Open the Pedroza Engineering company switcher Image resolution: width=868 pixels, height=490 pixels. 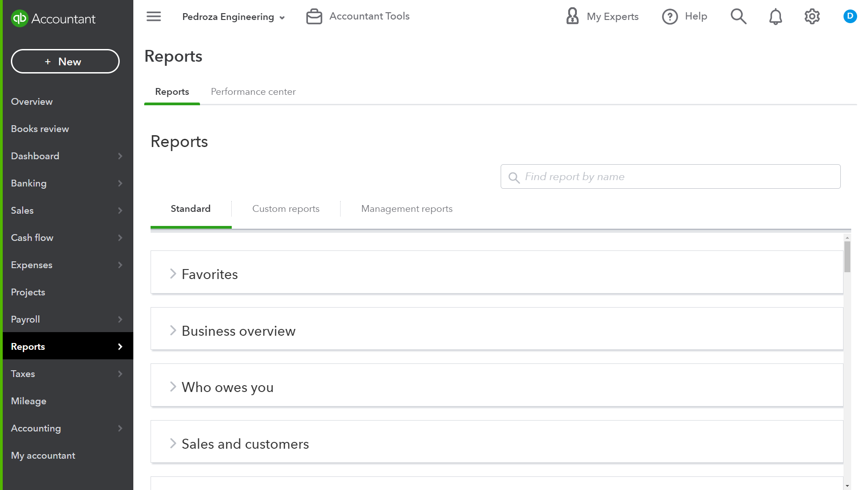coord(234,17)
